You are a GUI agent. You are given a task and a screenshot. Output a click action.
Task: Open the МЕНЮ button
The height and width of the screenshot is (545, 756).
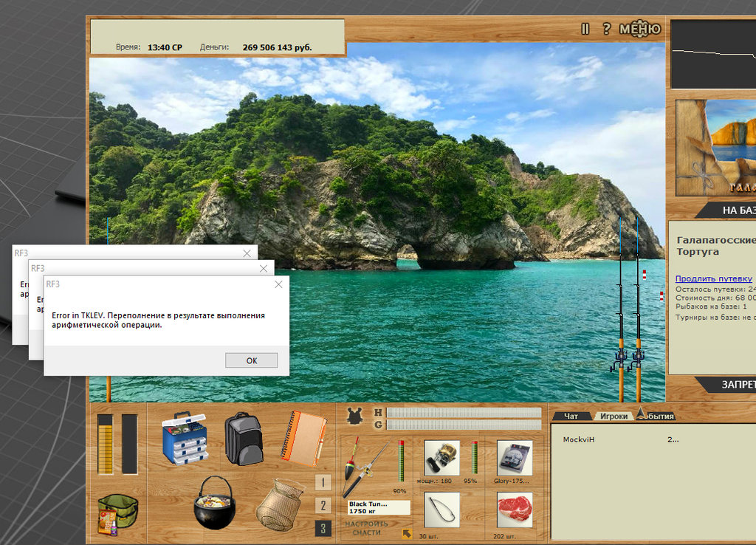(x=640, y=29)
